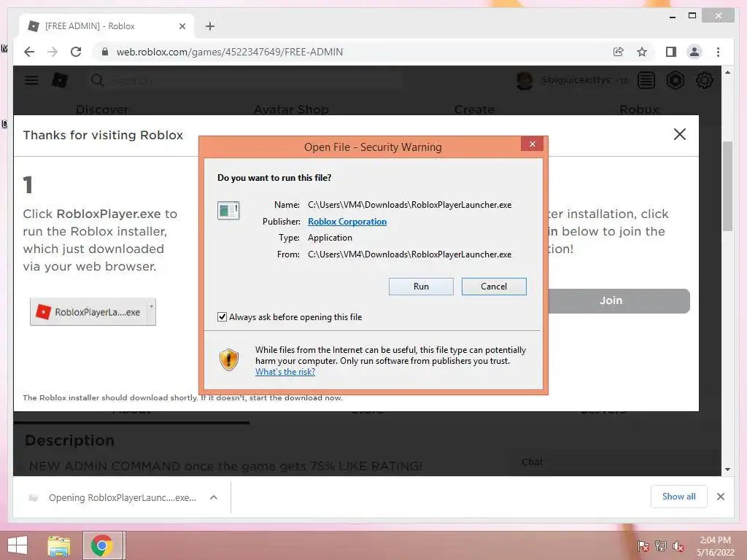Image resolution: width=747 pixels, height=560 pixels.
Task: Click the scrollbar up arrow
Action: tap(727, 72)
